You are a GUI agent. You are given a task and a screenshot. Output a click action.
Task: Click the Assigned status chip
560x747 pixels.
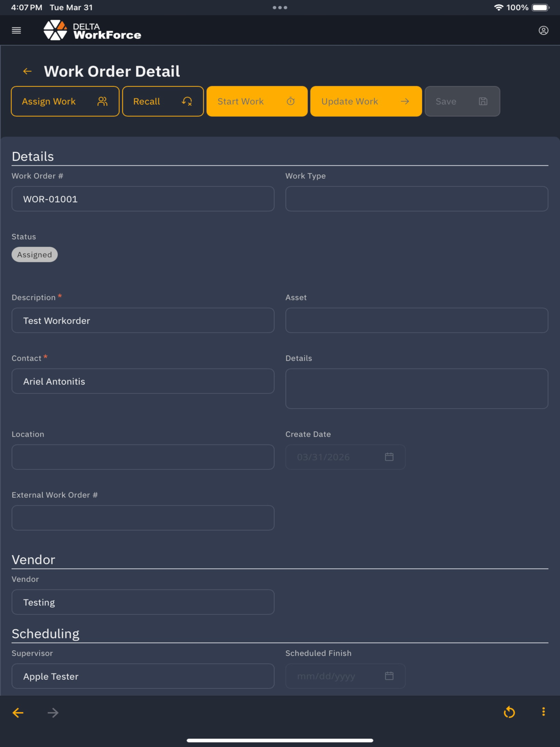pyautogui.click(x=34, y=255)
